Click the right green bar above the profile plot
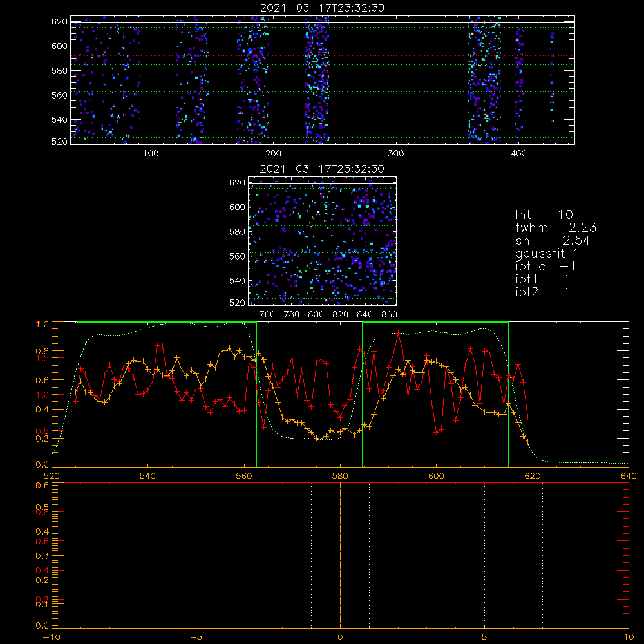 [435, 322]
